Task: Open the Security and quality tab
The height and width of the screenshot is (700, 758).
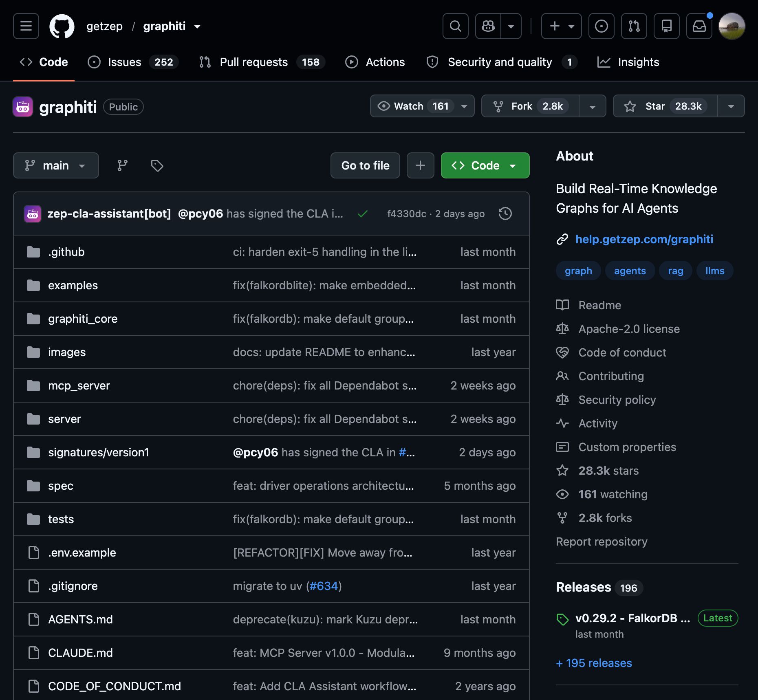Action: point(501,62)
